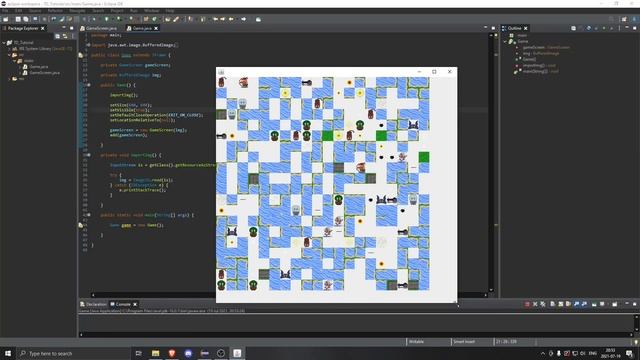640x360 pixels.
Task: Maximize the Package Explorer view
Action: (x=71, y=28)
